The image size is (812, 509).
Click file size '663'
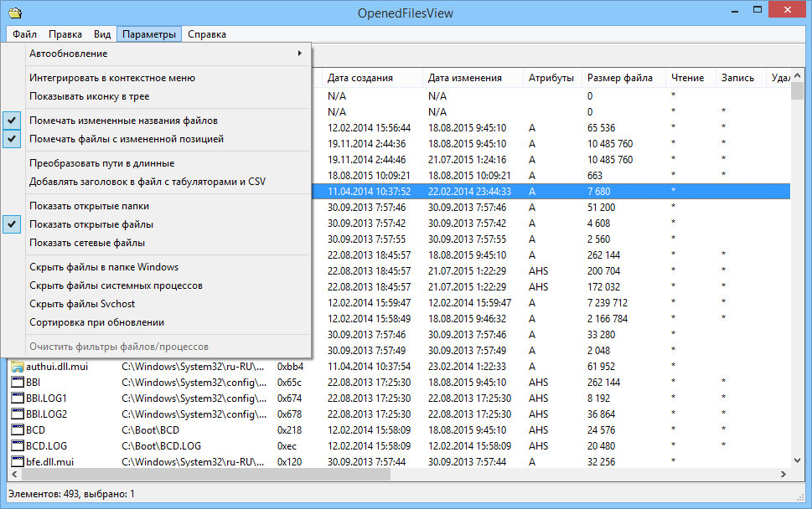pos(594,176)
